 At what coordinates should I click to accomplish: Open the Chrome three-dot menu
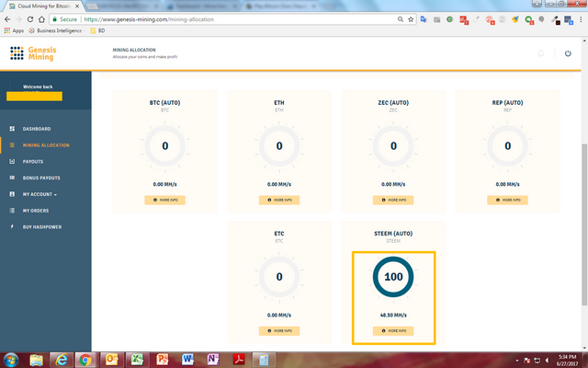point(581,19)
